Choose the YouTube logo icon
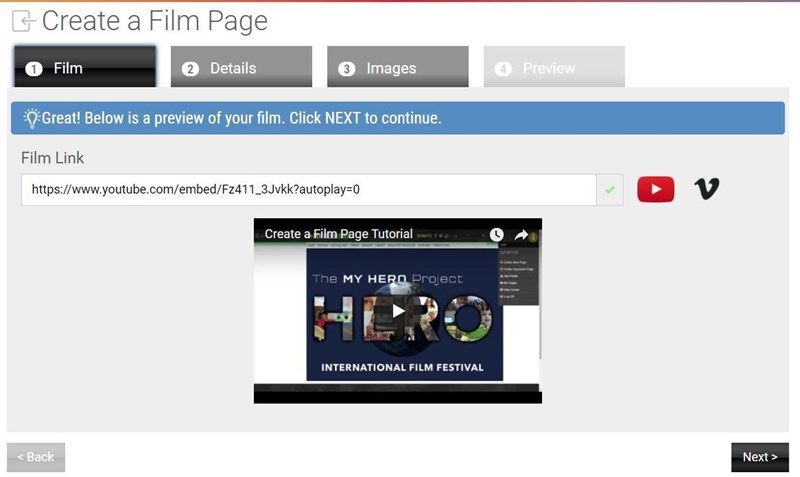Image resolution: width=800 pixels, height=477 pixels. point(656,189)
